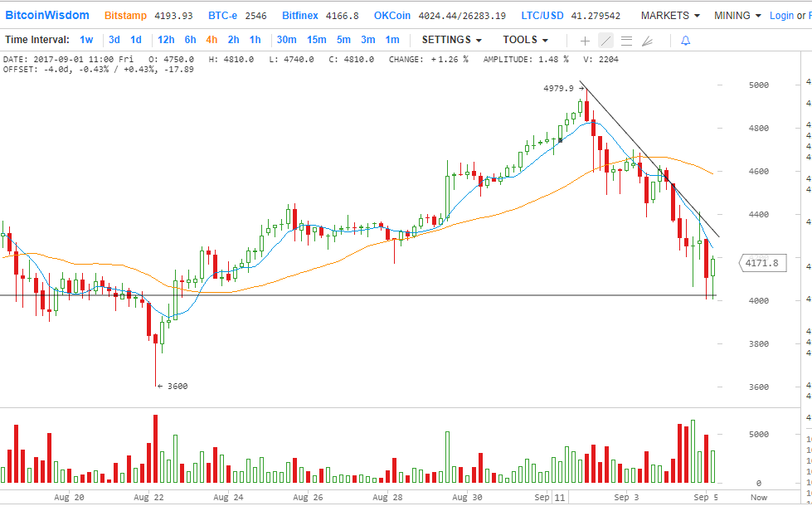Open the Bitstamp market
812x511 pixels.
tap(124, 15)
